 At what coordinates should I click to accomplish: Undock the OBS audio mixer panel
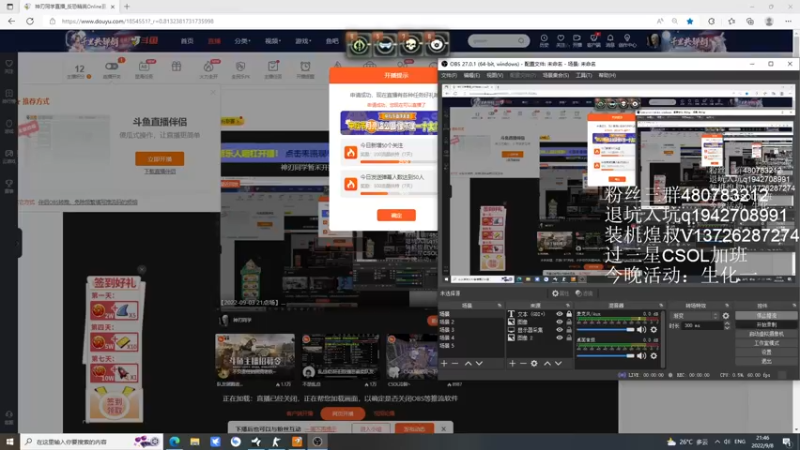click(x=661, y=306)
